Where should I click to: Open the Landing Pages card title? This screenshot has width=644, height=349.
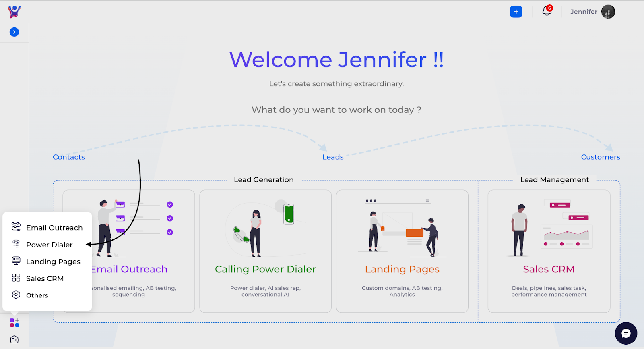coord(402,269)
